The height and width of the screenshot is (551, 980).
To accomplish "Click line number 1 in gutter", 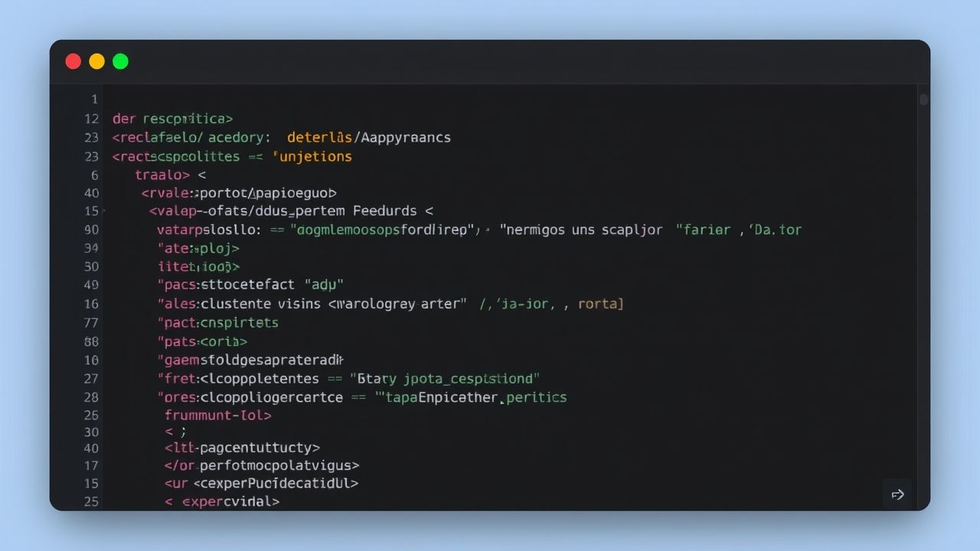I will (x=95, y=99).
